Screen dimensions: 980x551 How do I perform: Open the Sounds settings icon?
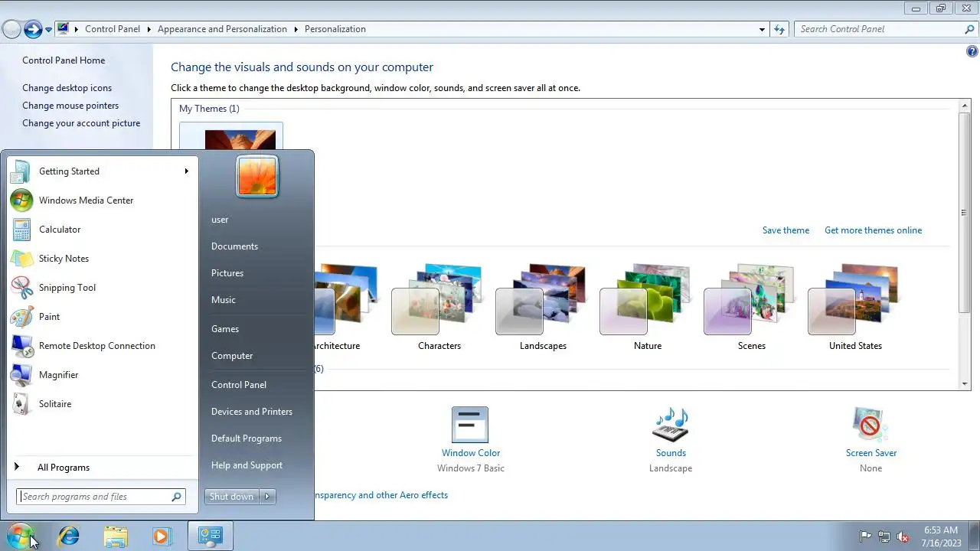pyautogui.click(x=671, y=424)
